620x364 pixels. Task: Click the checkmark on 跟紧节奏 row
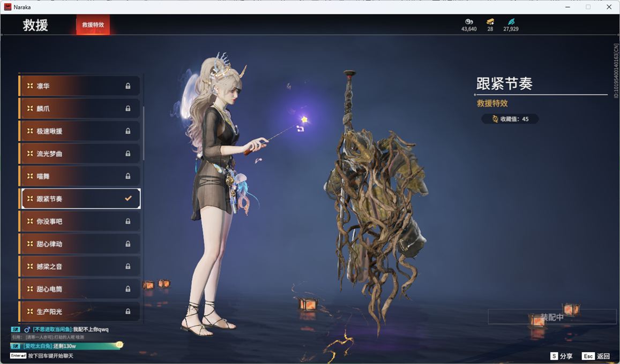tap(128, 198)
